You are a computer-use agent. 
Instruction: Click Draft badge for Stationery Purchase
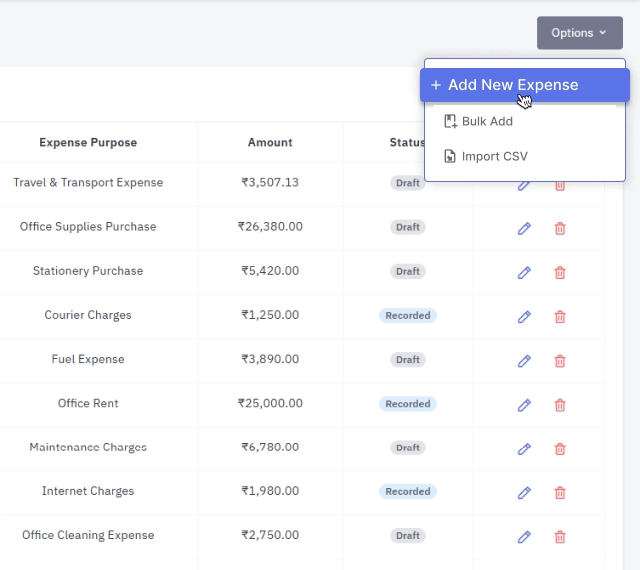[408, 271]
